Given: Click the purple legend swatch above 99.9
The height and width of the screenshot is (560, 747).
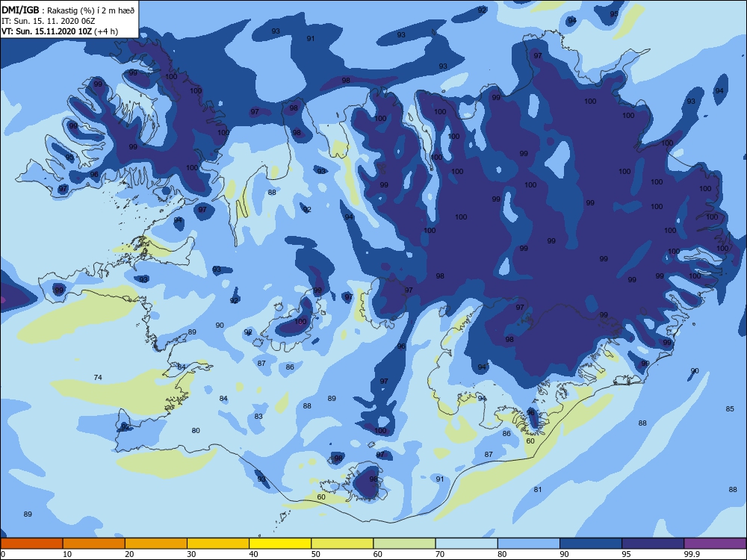Looking at the screenshot, I should (715, 544).
